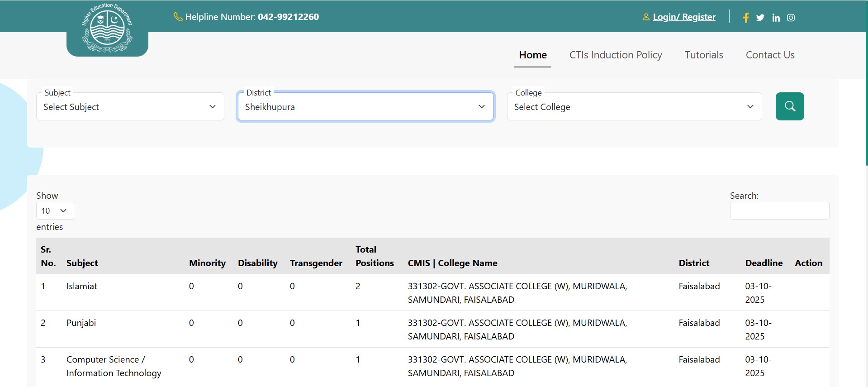Click the phone icon beside helpline number
This screenshot has height=387, width=868.
point(178,17)
